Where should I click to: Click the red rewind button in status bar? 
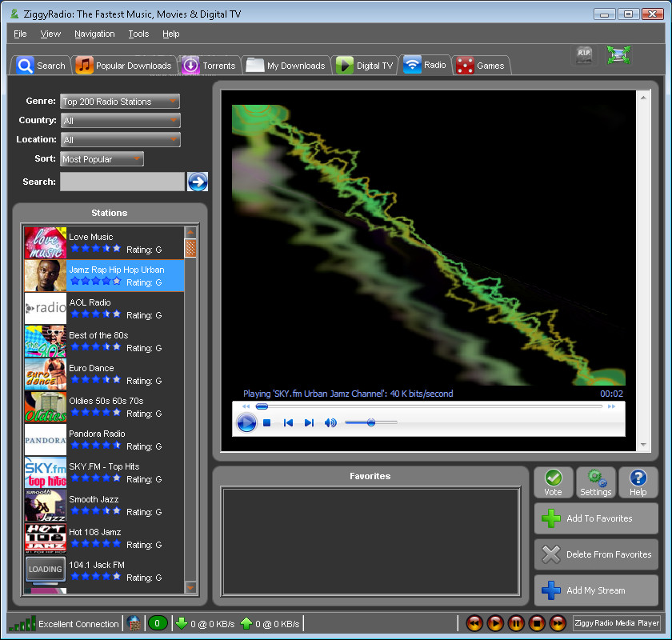pyautogui.click(x=474, y=623)
